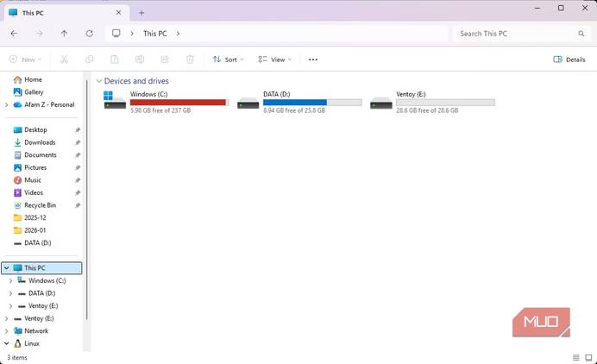Click the copy icon in toolbar
The image size is (597, 364).
(x=89, y=60)
